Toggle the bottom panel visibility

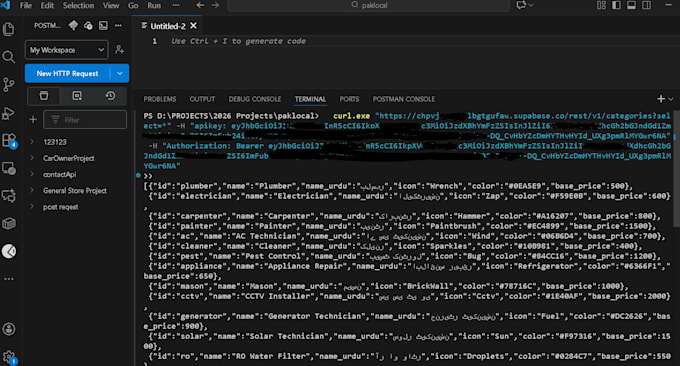pyautogui.click(x=631, y=5)
